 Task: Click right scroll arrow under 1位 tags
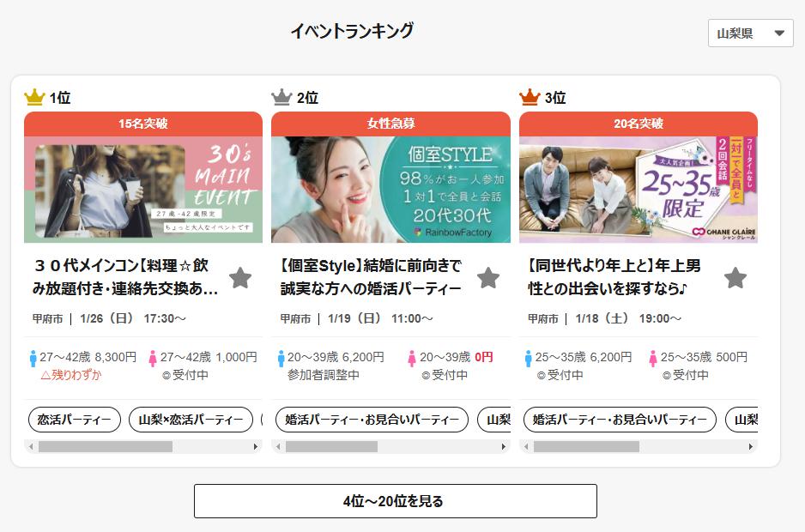click(x=256, y=447)
